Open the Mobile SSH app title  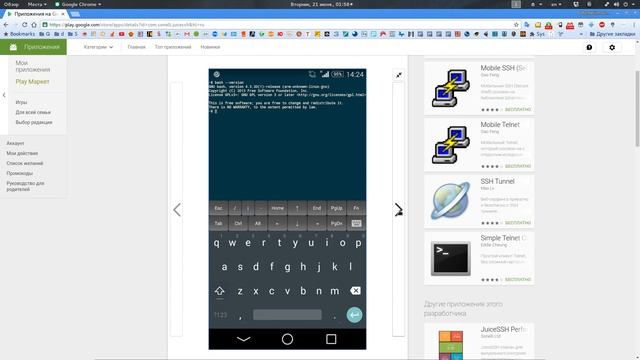tap(503, 68)
